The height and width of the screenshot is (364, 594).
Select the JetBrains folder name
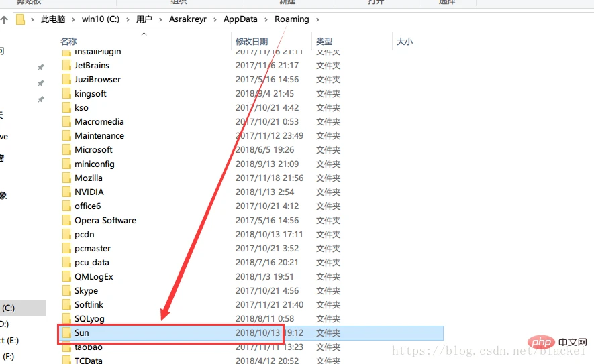pos(92,66)
